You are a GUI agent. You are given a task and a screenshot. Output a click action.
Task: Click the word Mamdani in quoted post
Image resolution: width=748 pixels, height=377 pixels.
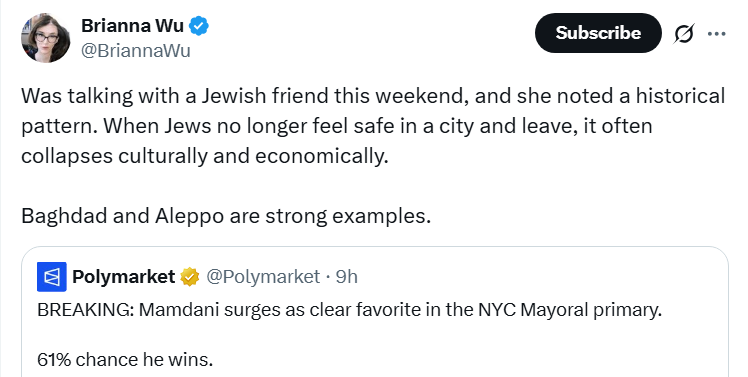tap(179, 310)
